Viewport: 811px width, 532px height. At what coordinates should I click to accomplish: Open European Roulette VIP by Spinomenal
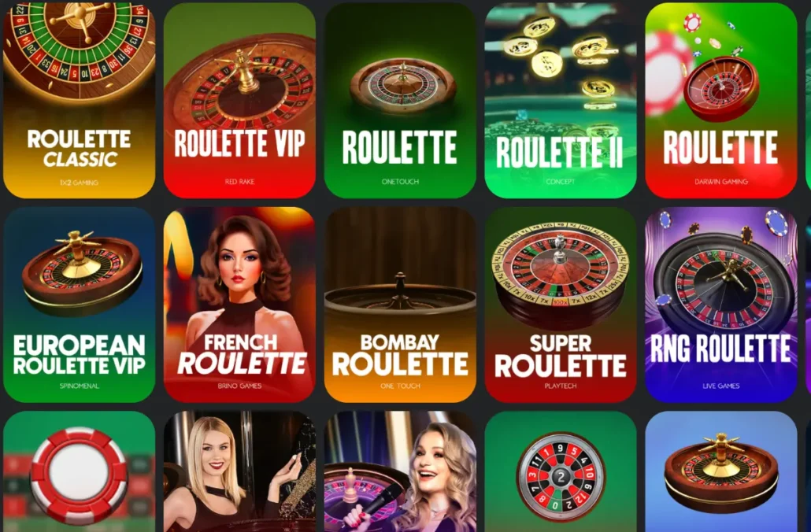(x=80, y=305)
